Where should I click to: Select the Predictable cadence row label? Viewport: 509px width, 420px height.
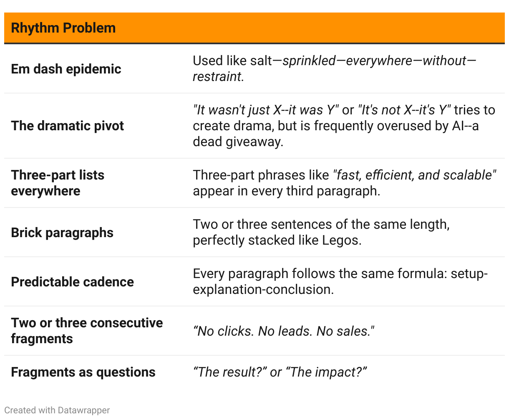pos(73,282)
